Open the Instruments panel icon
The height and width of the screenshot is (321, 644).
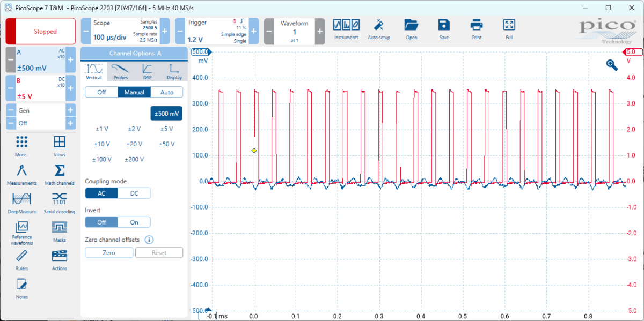pyautogui.click(x=346, y=29)
